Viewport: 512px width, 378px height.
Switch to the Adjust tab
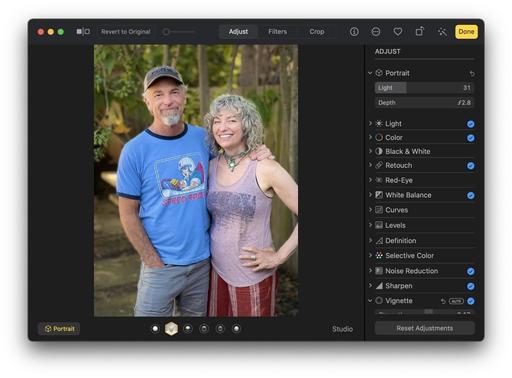coord(238,32)
